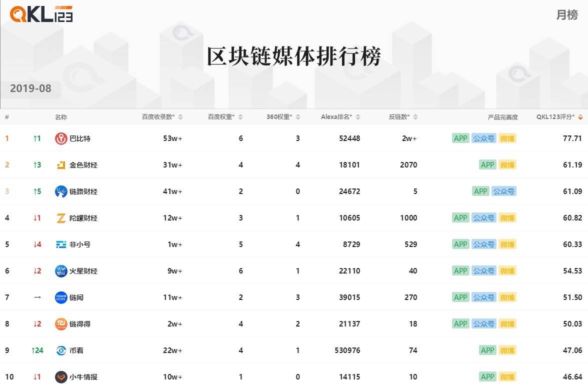
Task: Click 反链数 value 2070
Action: click(408, 165)
